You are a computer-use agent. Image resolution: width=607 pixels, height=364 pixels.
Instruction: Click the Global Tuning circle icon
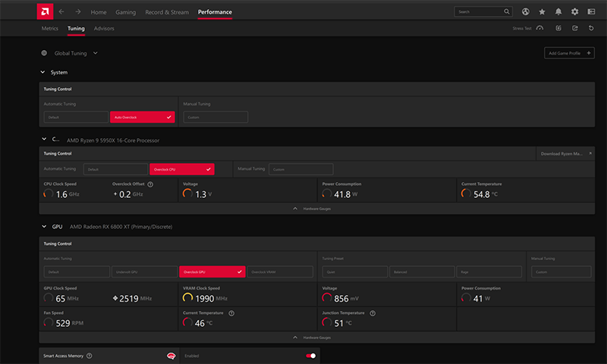click(44, 53)
